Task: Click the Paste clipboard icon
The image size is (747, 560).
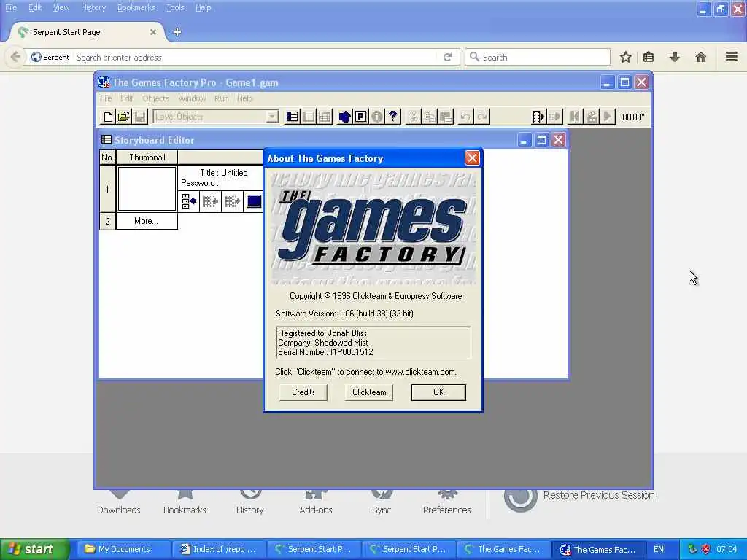Action: coord(446,117)
